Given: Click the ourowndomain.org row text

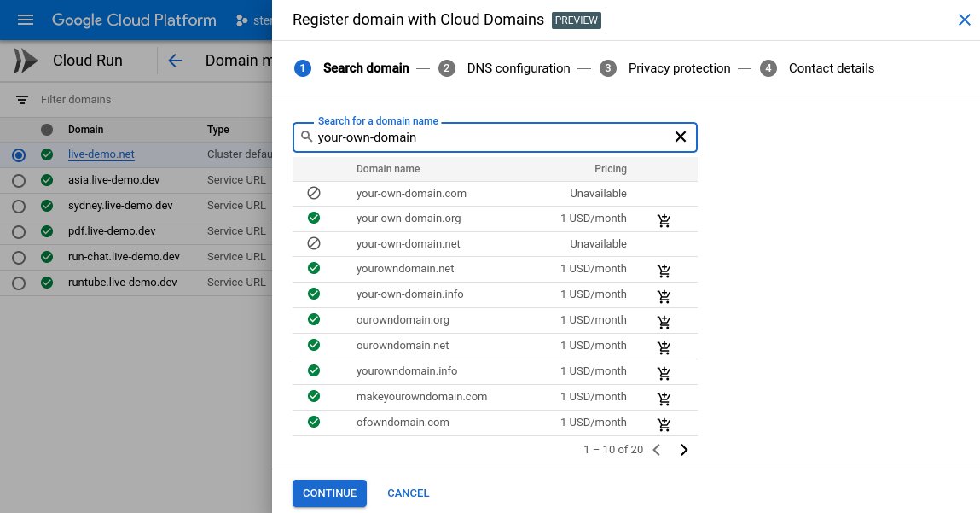Looking at the screenshot, I should click(403, 320).
